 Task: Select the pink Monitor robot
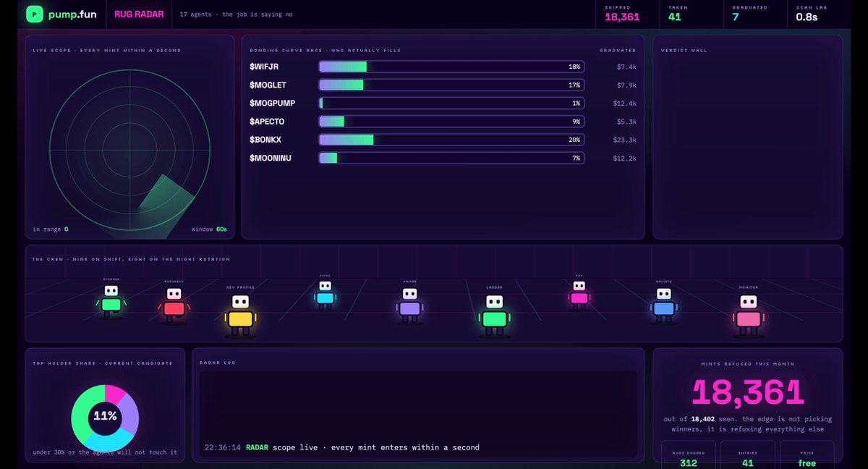point(748,314)
